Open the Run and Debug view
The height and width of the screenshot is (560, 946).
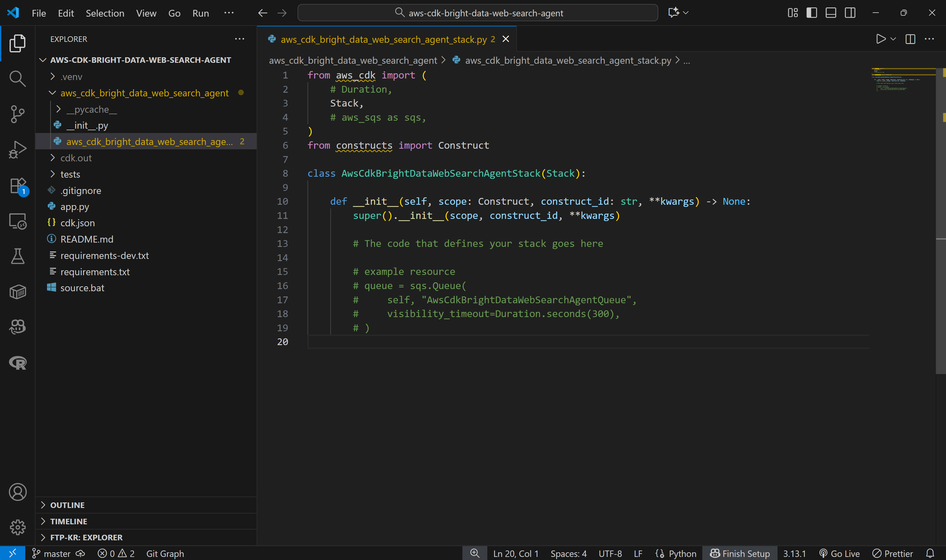tap(18, 149)
